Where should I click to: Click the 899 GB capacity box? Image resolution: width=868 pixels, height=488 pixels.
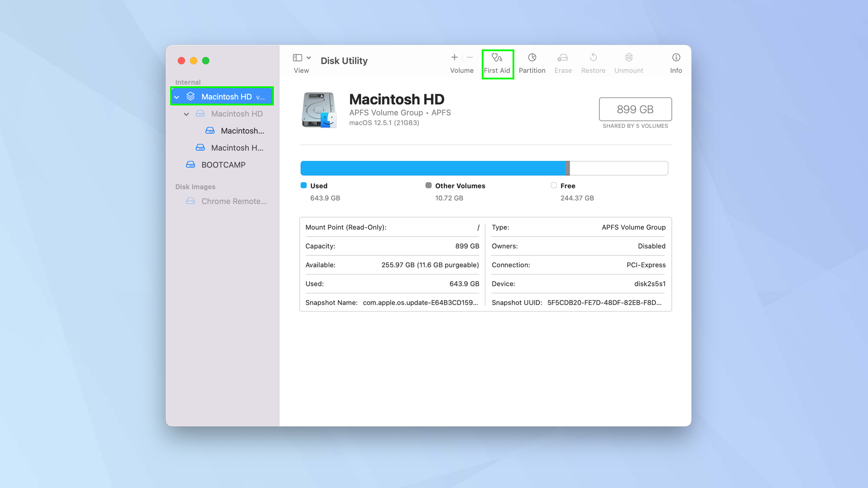tap(635, 109)
